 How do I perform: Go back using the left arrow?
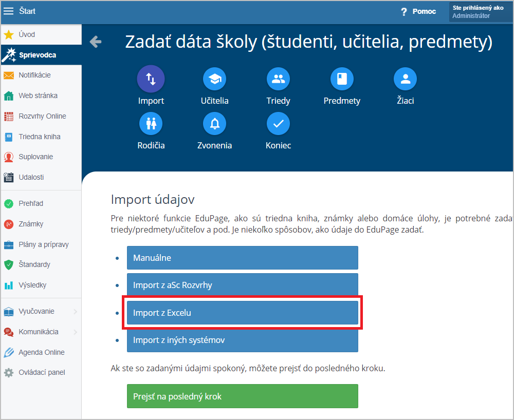[x=96, y=42]
